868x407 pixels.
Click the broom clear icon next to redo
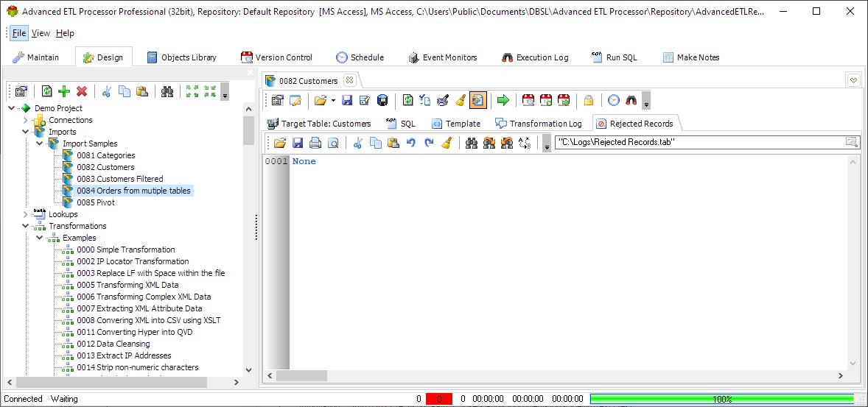coord(447,144)
